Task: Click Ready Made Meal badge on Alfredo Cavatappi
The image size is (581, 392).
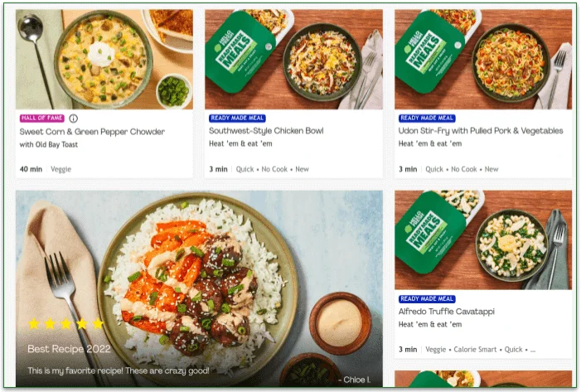Action: tap(427, 299)
